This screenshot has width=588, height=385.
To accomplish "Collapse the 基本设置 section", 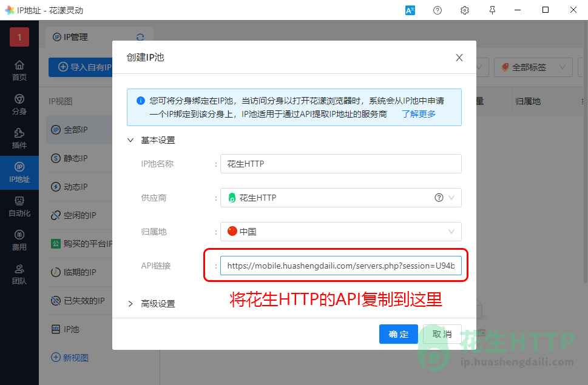I will (130, 140).
